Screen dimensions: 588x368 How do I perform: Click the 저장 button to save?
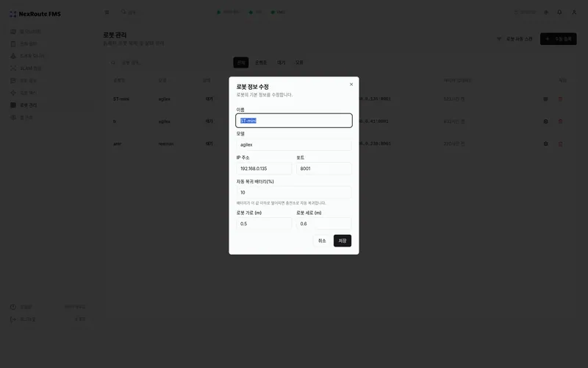pos(343,241)
